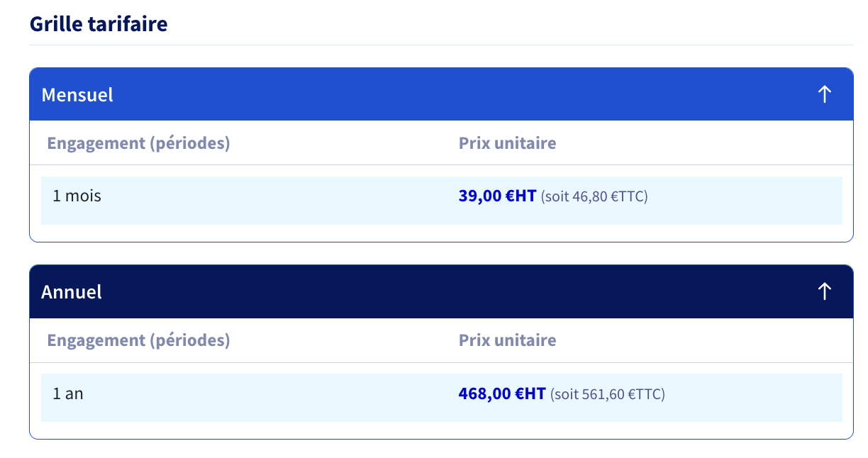The height and width of the screenshot is (458, 868).
Task: Click Prix unitaire column header under Annuel
Action: pyautogui.click(x=507, y=340)
